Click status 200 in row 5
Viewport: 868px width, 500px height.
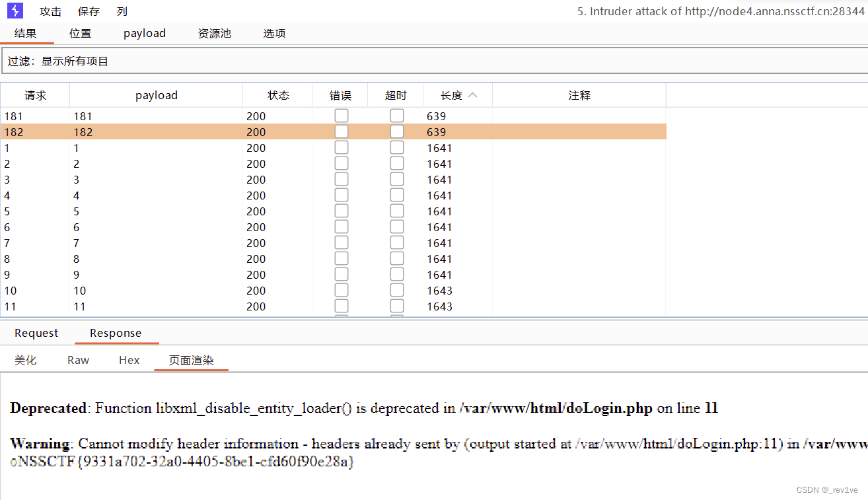click(256, 211)
